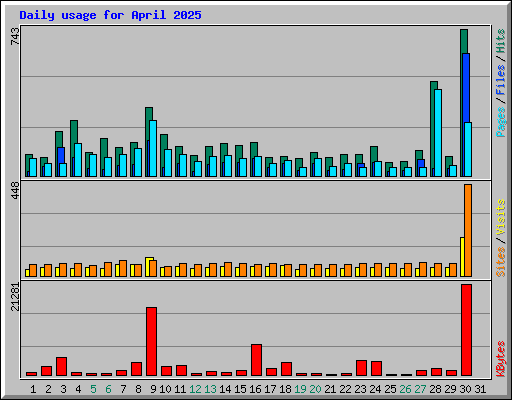Screen dimensions: 512x400
Task: Click day label 28 on x-axis
Action: click(435, 389)
